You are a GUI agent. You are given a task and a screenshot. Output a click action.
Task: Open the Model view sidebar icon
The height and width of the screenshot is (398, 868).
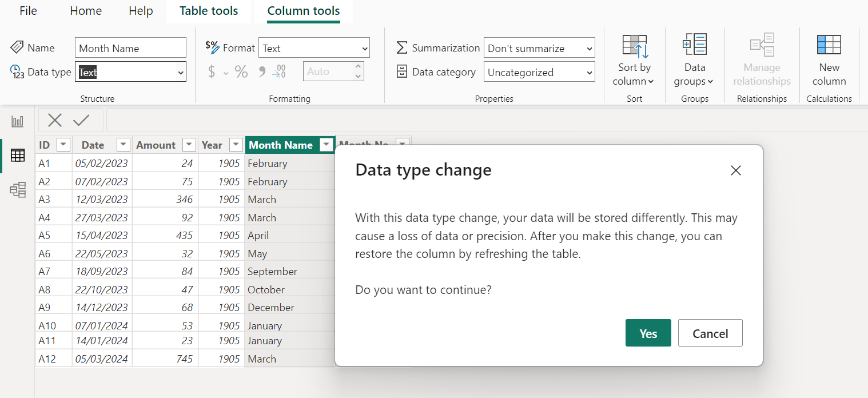[x=18, y=190]
